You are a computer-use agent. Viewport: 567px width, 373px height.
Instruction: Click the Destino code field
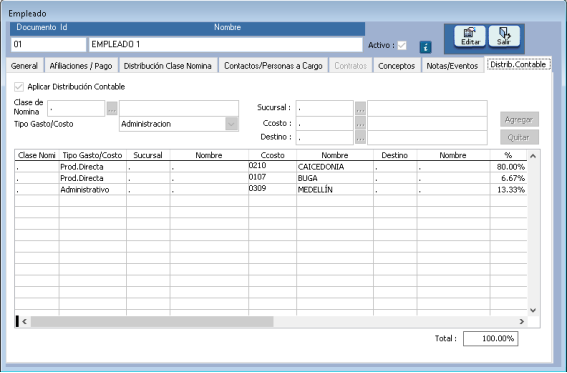324,137
